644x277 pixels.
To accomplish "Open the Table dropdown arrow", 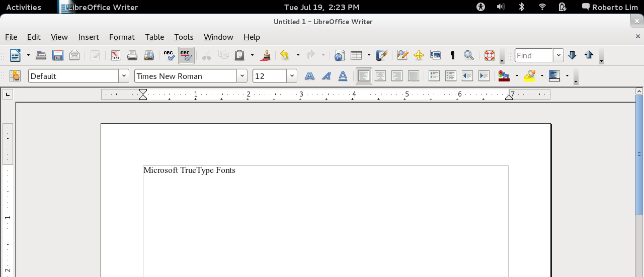I will point(369,55).
